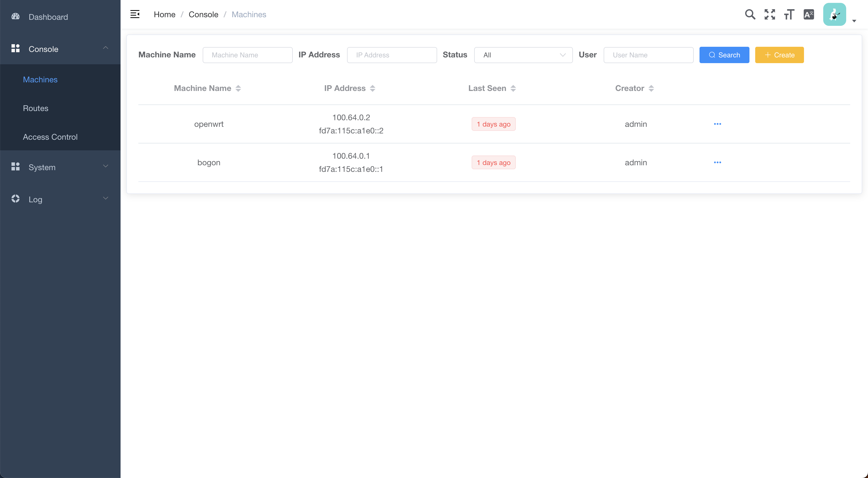Viewport: 868px width, 478px height.
Task: Open the Status filter dropdown
Action: (523, 55)
